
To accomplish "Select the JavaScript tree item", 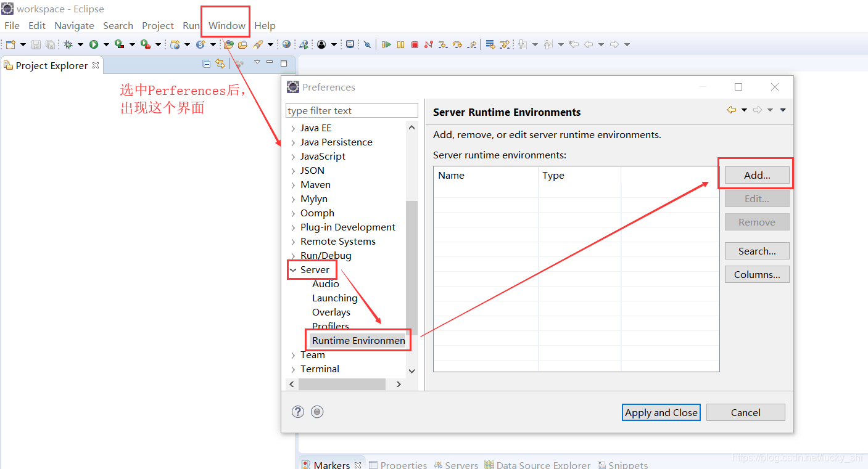I will tap(323, 156).
